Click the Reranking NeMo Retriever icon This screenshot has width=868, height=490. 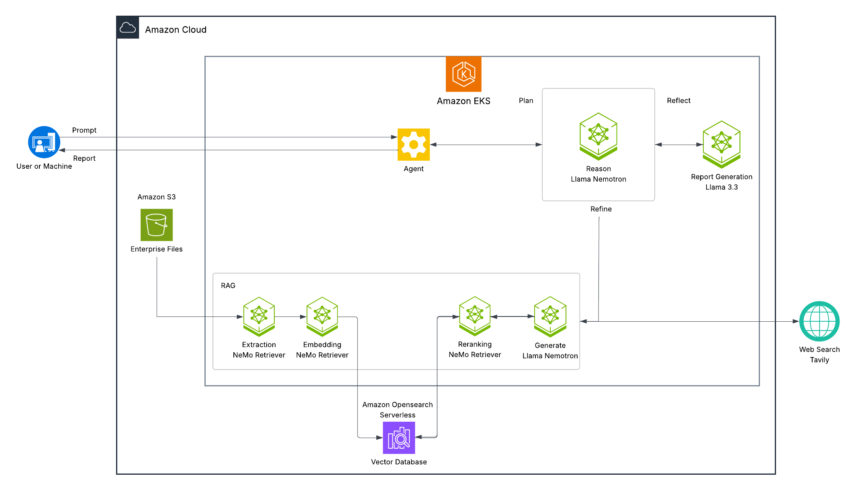pyautogui.click(x=475, y=316)
